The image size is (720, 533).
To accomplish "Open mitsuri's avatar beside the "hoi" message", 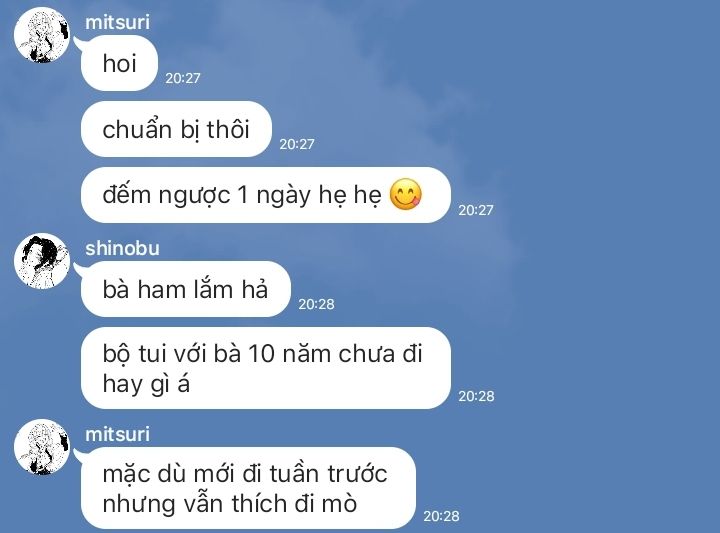I will coord(42,35).
